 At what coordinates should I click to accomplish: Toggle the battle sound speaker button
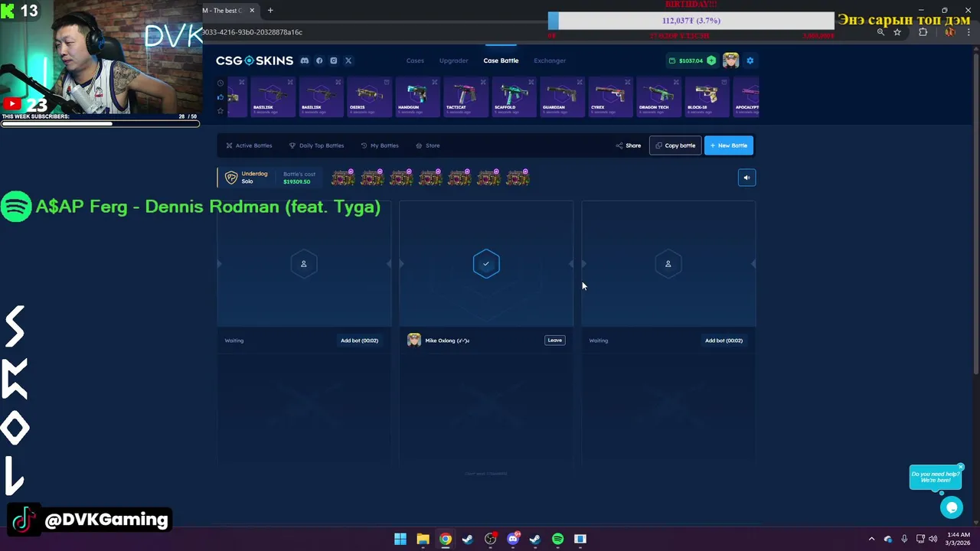tap(746, 178)
